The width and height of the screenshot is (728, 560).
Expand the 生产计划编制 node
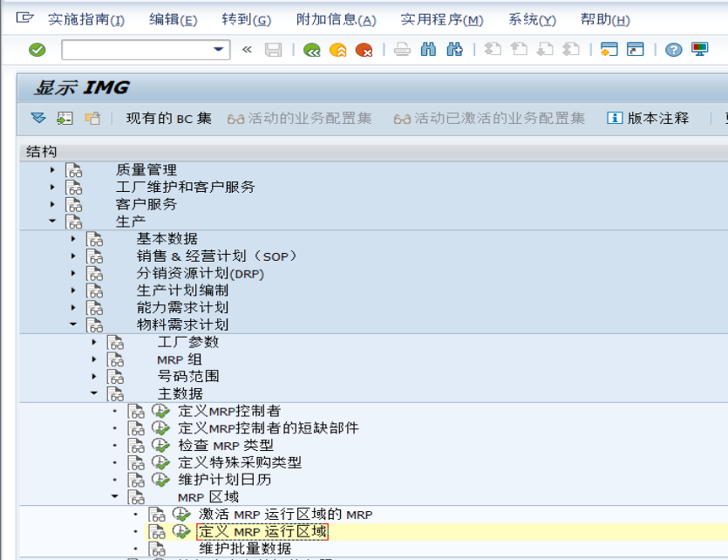pyautogui.click(x=73, y=290)
